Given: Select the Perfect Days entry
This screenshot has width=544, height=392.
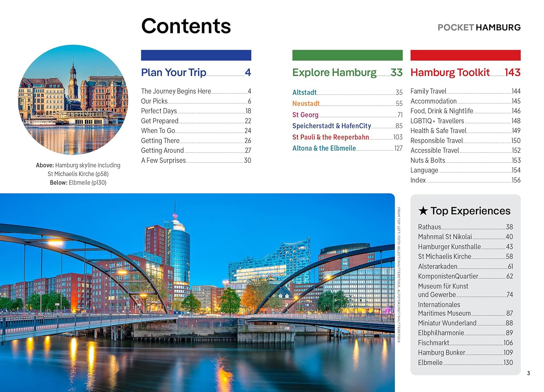Looking at the screenshot, I should click(159, 111).
